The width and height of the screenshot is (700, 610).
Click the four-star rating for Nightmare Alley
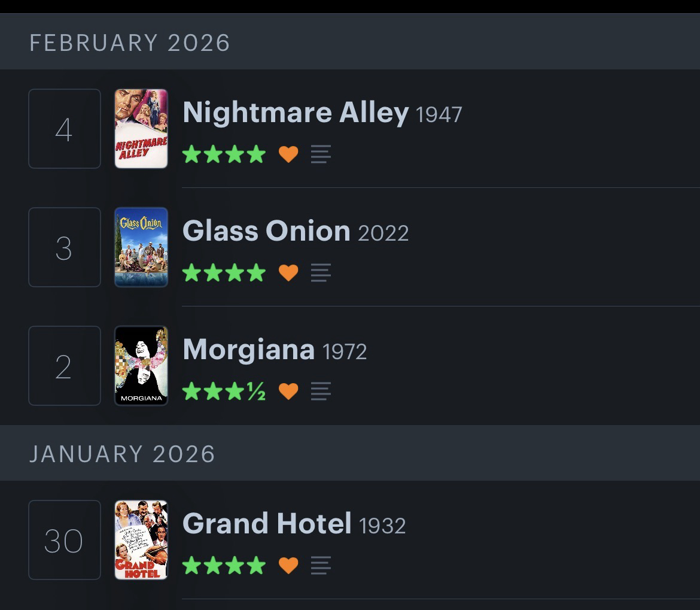pos(224,154)
